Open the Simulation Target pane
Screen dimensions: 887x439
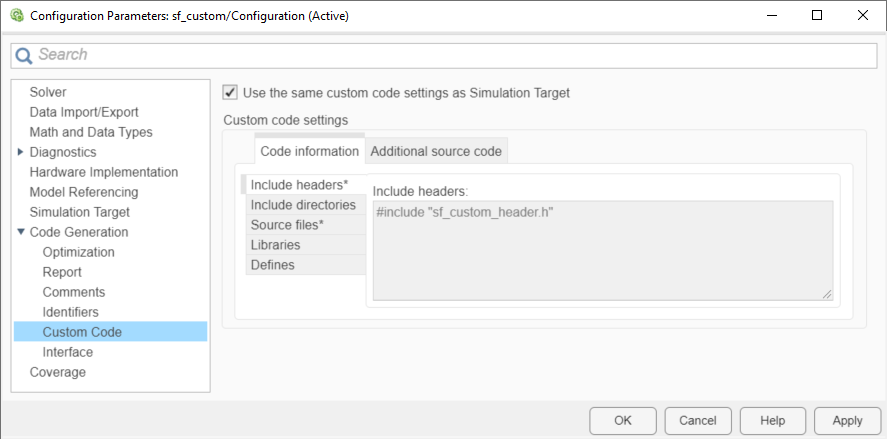[x=79, y=212]
